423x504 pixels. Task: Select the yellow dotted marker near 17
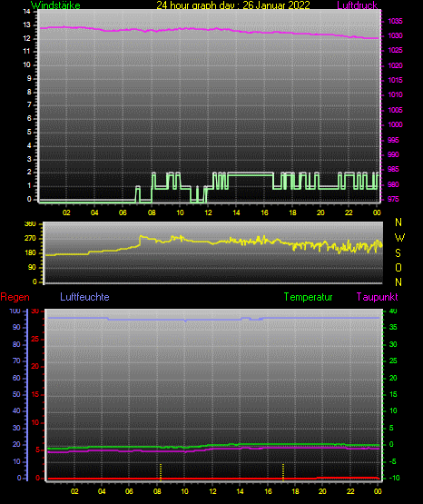point(283,472)
